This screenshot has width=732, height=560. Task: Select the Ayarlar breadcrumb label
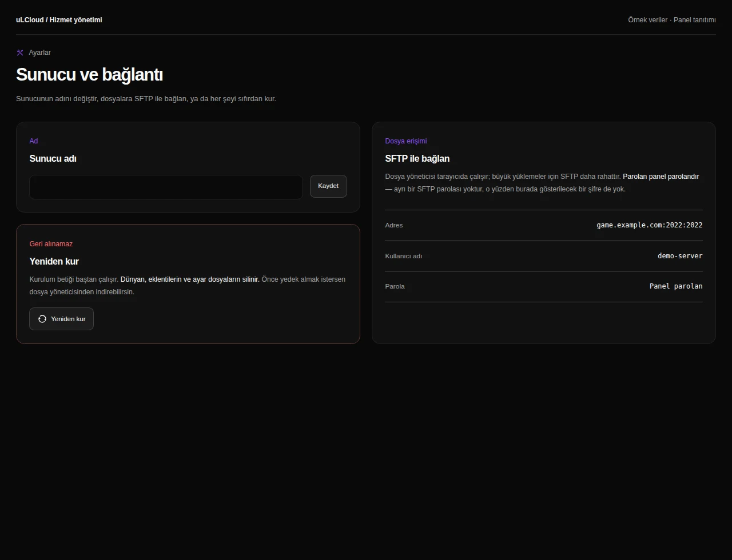click(40, 53)
